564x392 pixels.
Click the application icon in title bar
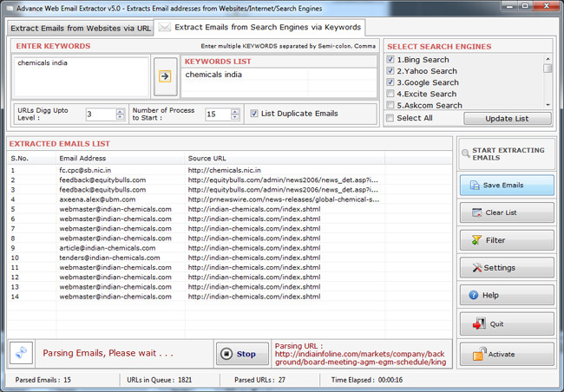coord(10,8)
